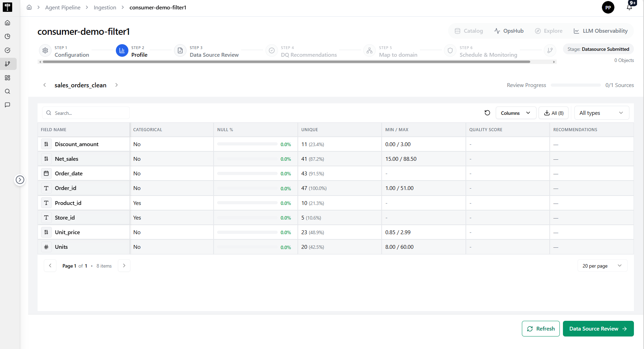Viewport: 644px width, 349px height.
Task: Click the text type icon of Store_id
Action: (x=46, y=217)
